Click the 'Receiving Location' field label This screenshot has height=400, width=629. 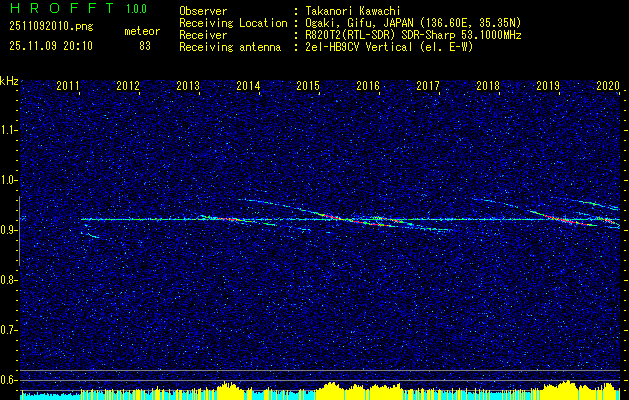233,23
